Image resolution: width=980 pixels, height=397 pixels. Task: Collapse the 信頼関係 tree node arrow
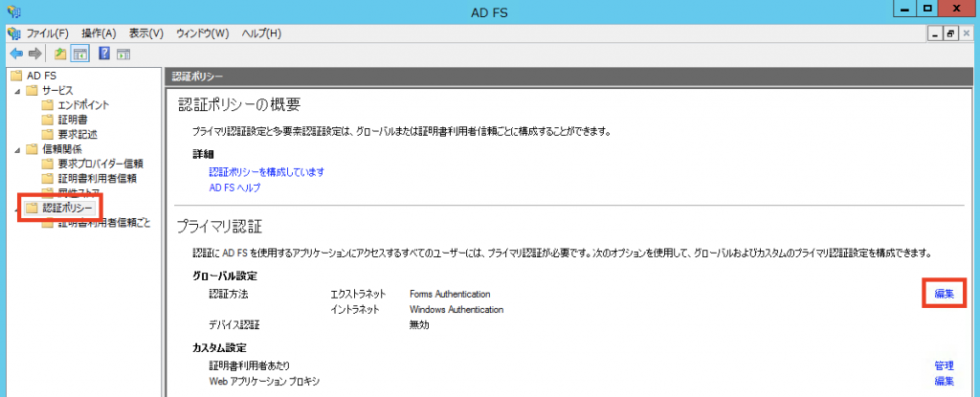click(17, 150)
